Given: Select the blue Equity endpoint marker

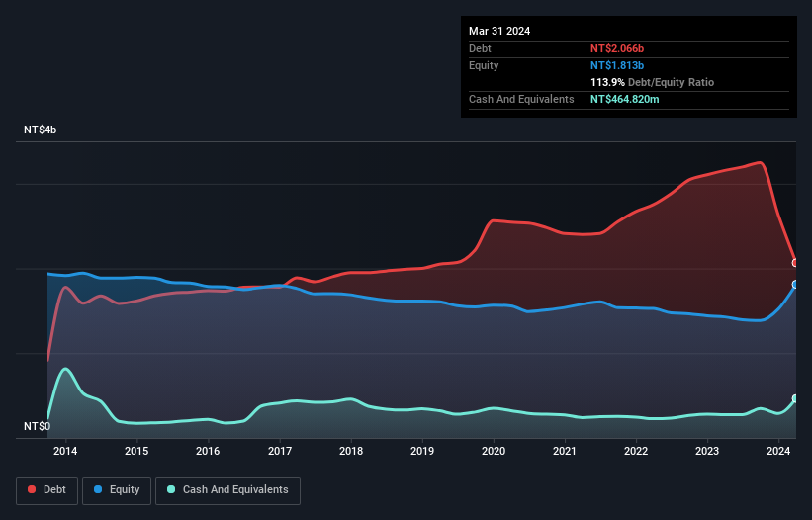Looking at the screenshot, I should [x=795, y=284].
